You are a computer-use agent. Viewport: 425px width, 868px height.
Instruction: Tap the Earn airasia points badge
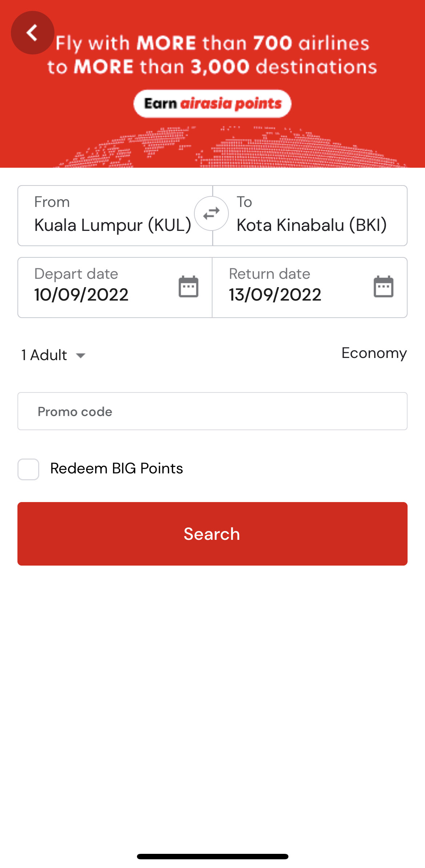(x=212, y=104)
